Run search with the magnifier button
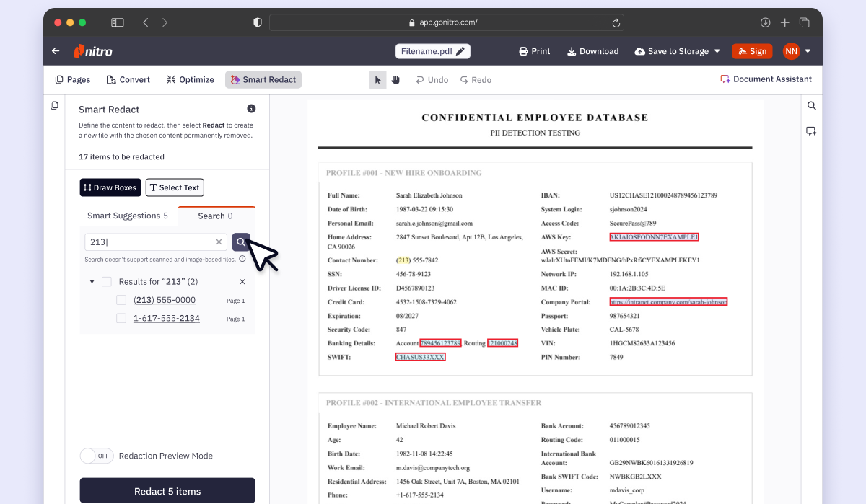The height and width of the screenshot is (504, 866). pyautogui.click(x=241, y=242)
